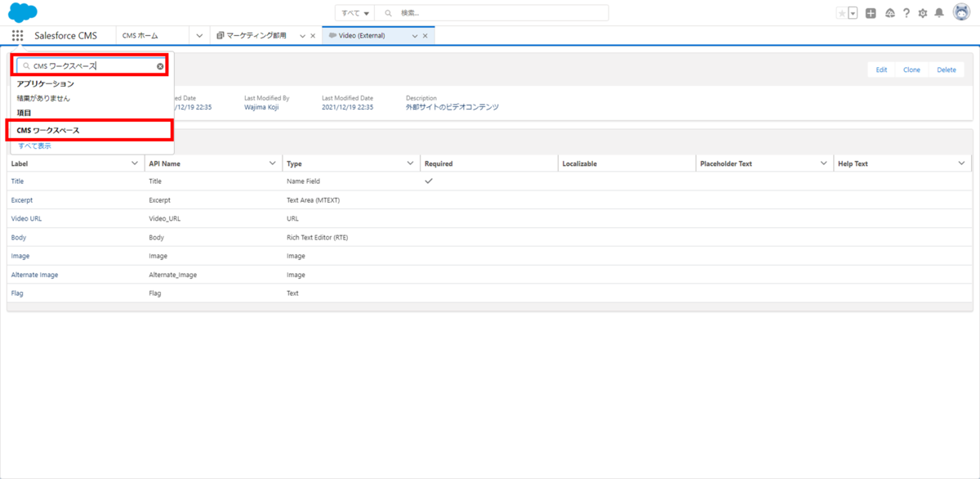Open the Body field link
Screen dimensions: 980x479
pyautogui.click(x=19, y=237)
